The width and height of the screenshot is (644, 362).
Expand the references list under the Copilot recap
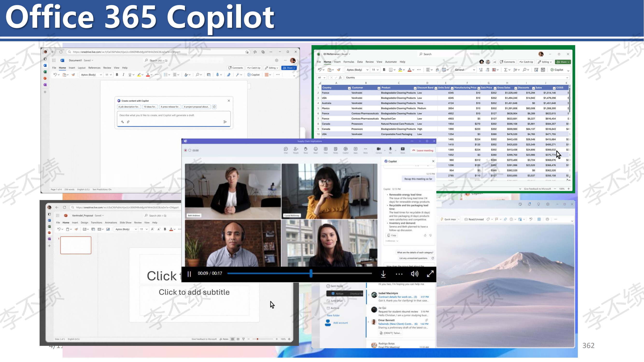[392, 241]
